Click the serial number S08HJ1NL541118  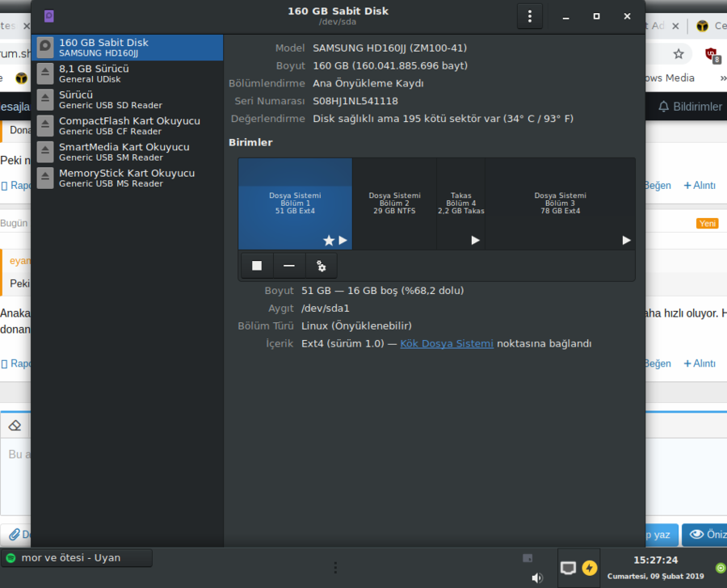[x=355, y=101]
